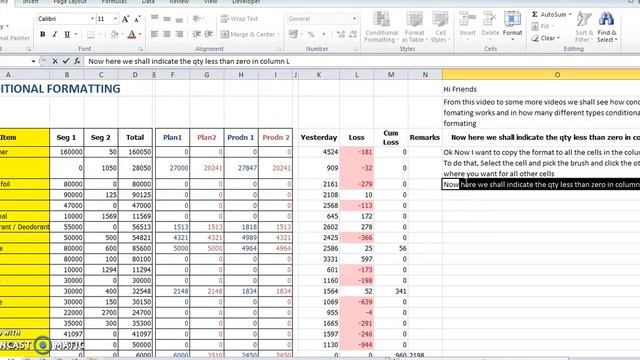Open Format as Table gallery
The height and width of the screenshot is (360, 640).
coord(414,27)
